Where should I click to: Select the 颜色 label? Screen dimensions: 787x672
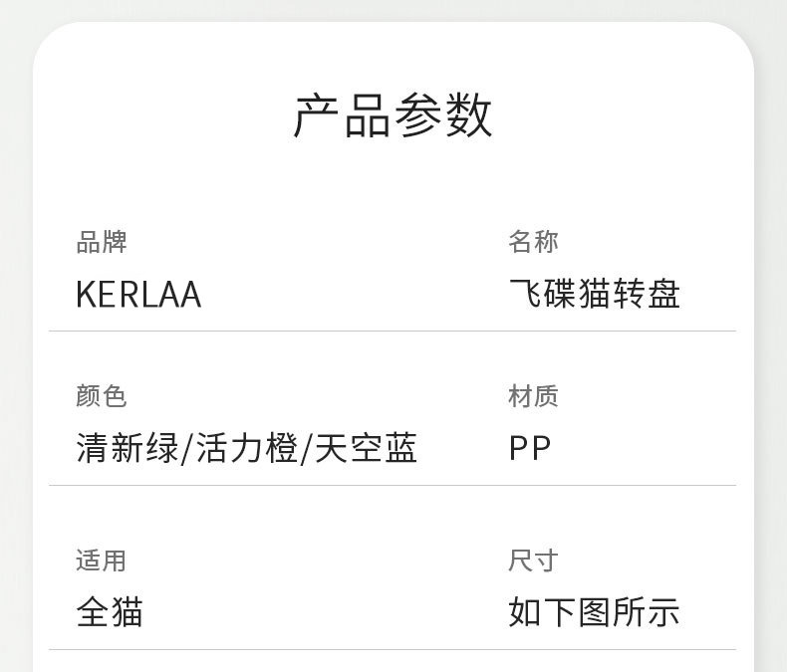pyautogui.click(x=102, y=396)
